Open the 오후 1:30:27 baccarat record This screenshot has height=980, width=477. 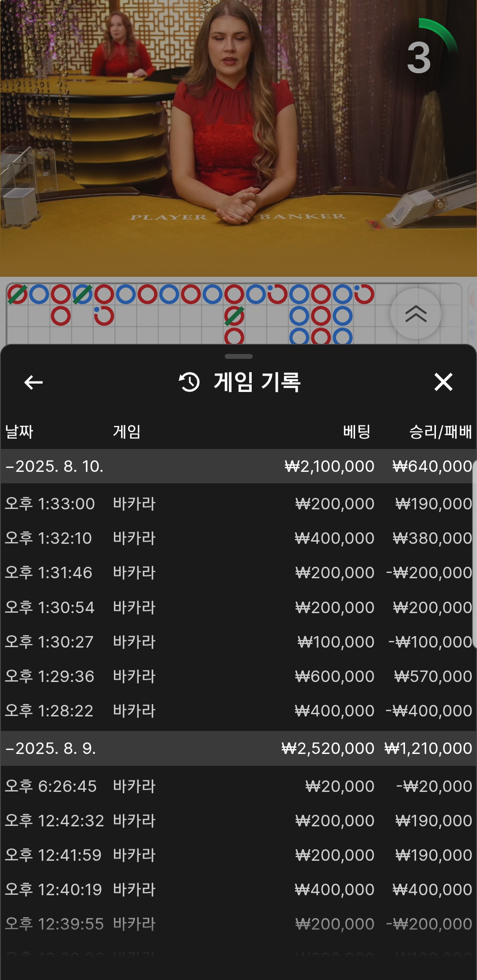[x=238, y=642]
